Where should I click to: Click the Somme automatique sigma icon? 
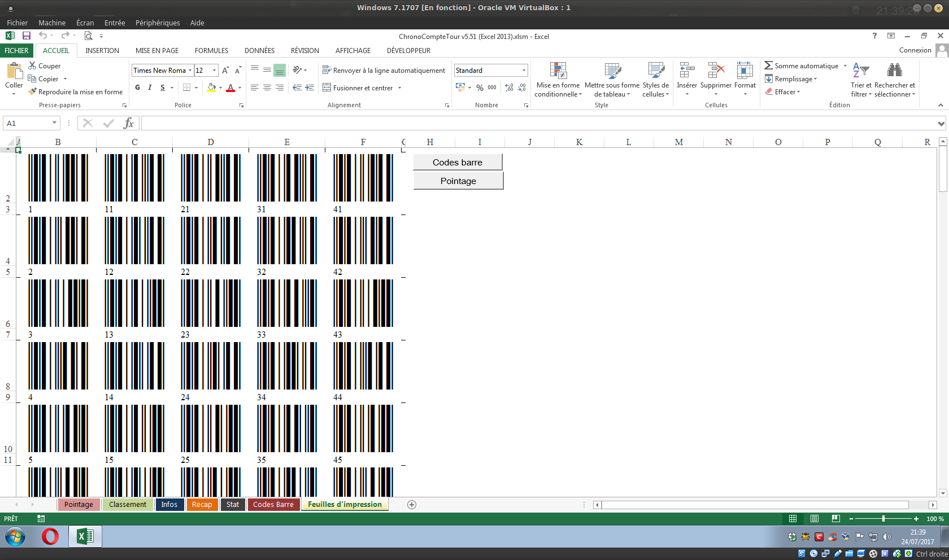click(768, 65)
